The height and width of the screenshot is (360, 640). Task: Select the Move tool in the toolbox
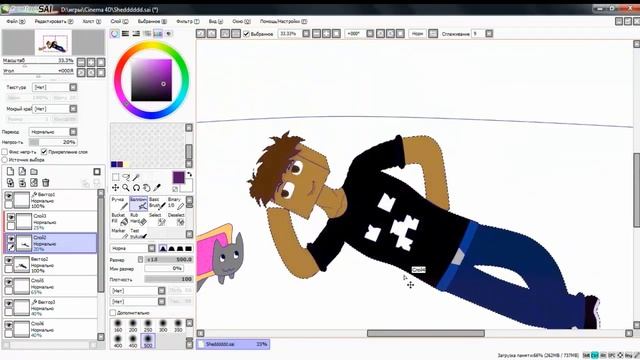[116, 187]
